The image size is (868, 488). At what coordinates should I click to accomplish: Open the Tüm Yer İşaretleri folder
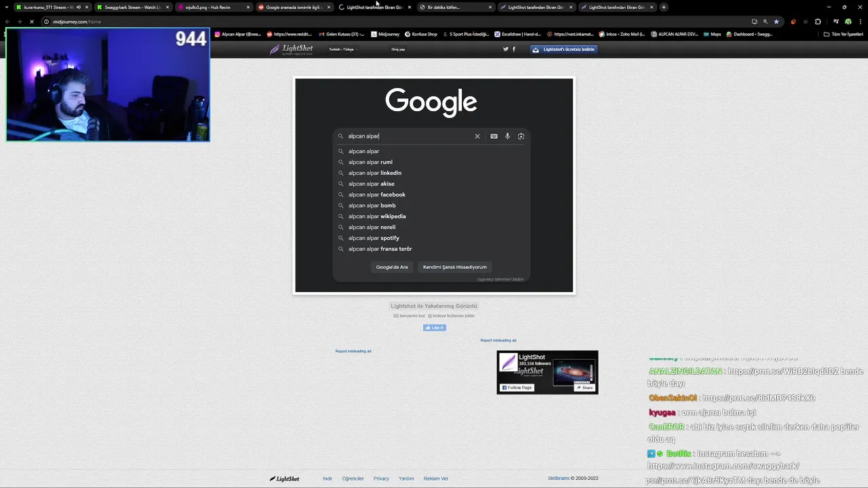(843, 34)
